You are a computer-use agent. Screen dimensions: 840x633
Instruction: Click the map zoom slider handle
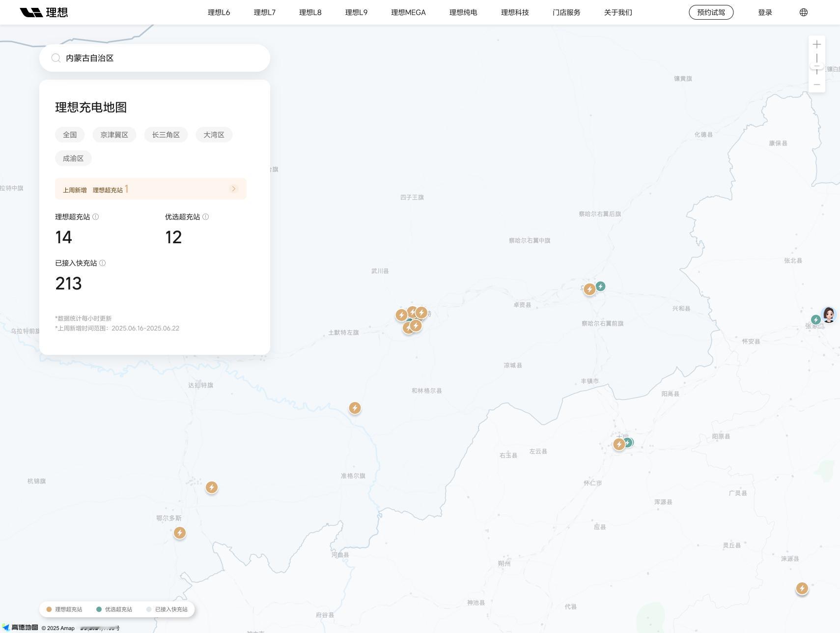click(x=817, y=66)
